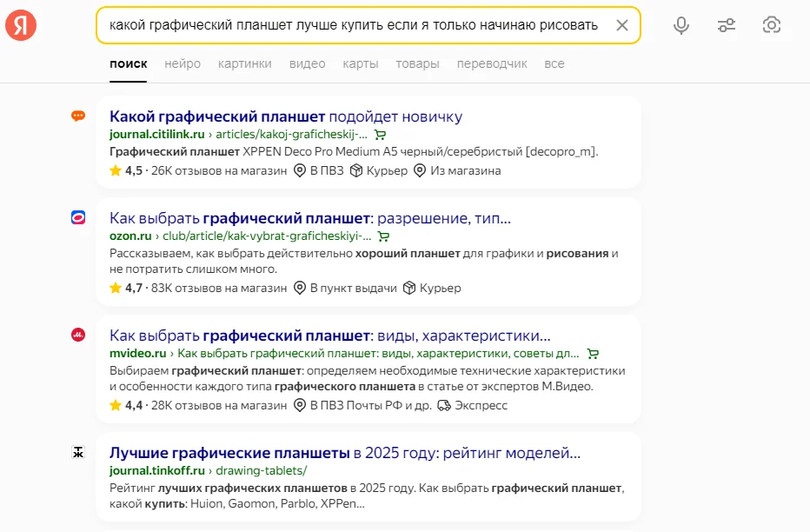Click the shopping cart icon near journal.citilink.ru
The image size is (810, 532).
tap(381, 135)
